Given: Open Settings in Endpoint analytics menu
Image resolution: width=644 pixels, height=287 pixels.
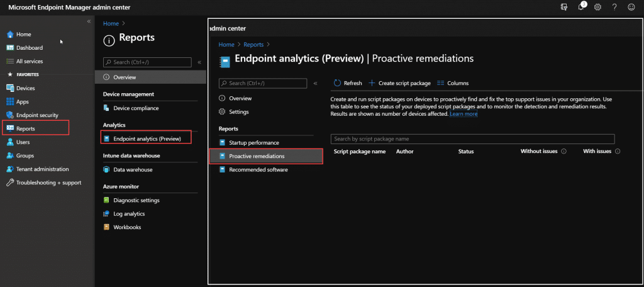Looking at the screenshot, I should [x=238, y=112].
